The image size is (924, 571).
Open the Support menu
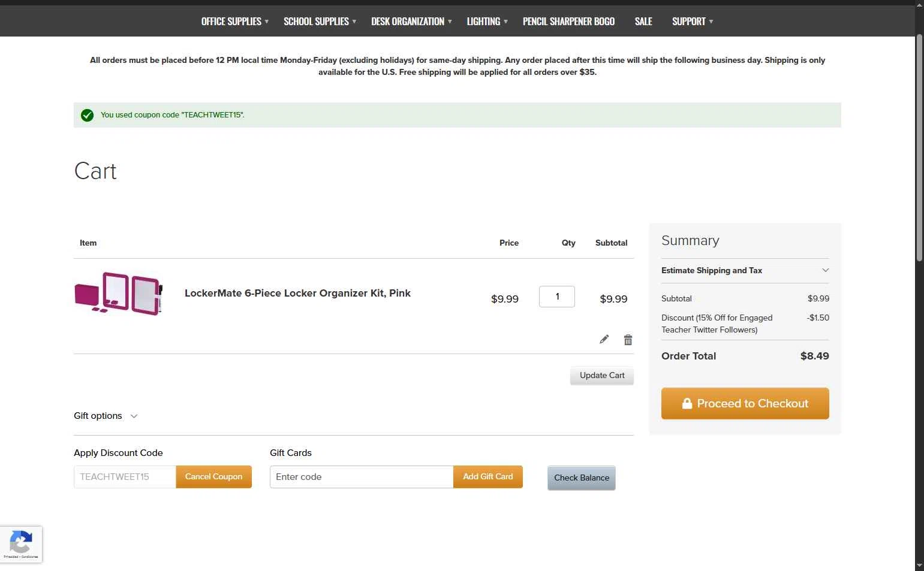[692, 22]
